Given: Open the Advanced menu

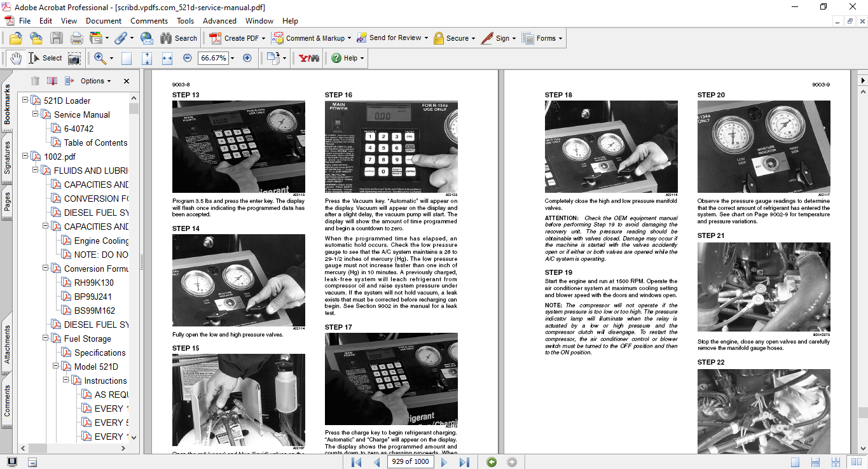Looking at the screenshot, I should (219, 21).
